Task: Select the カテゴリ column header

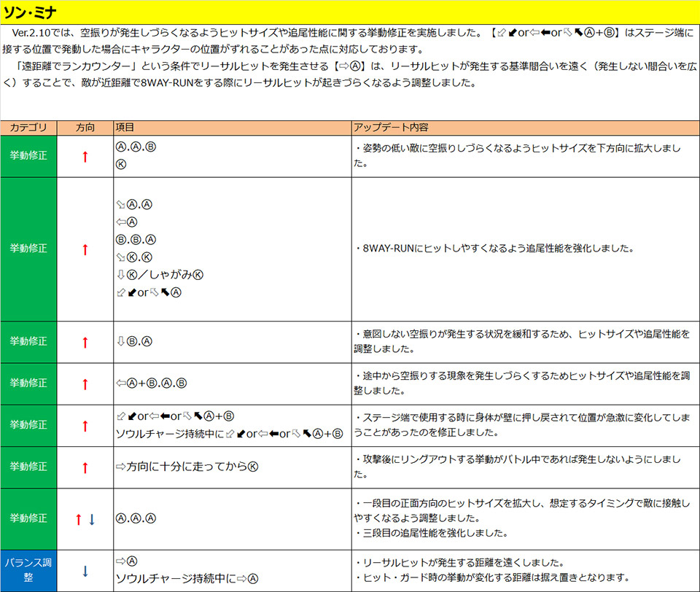Action: click(x=28, y=128)
